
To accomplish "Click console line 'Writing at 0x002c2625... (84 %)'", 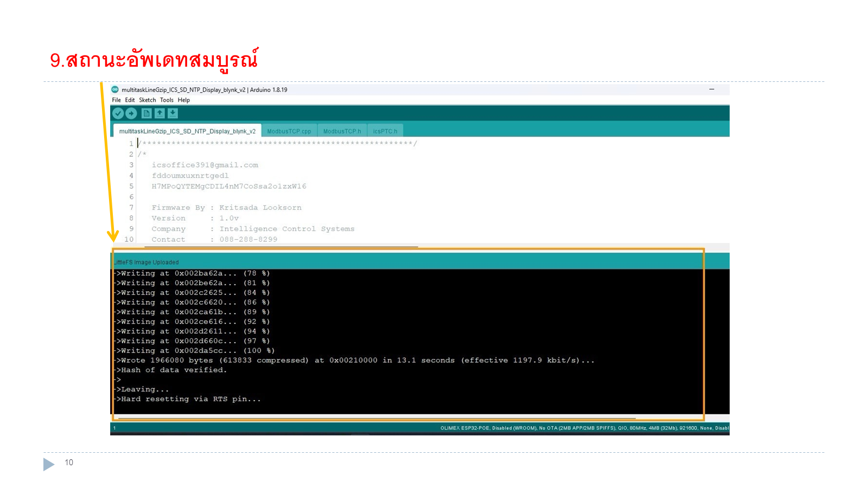I will (193, 293).
